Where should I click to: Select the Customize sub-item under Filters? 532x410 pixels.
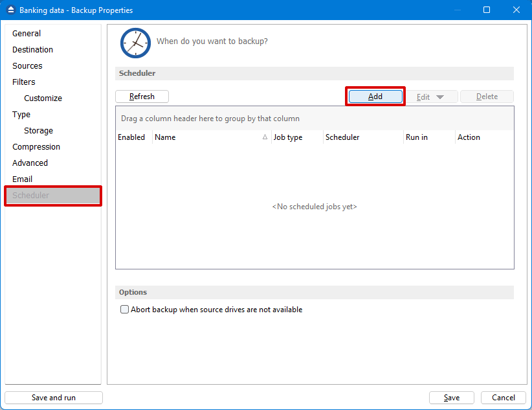(x=43, y=98)
